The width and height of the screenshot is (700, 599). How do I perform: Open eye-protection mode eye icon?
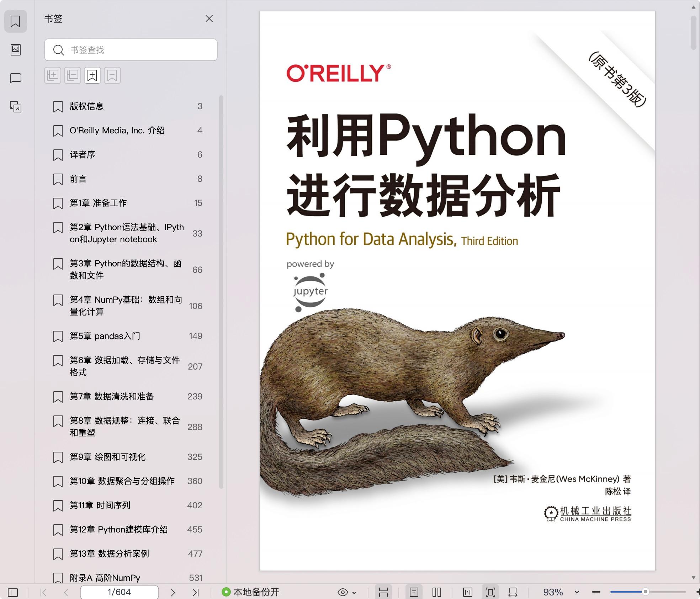coord(343,592)
